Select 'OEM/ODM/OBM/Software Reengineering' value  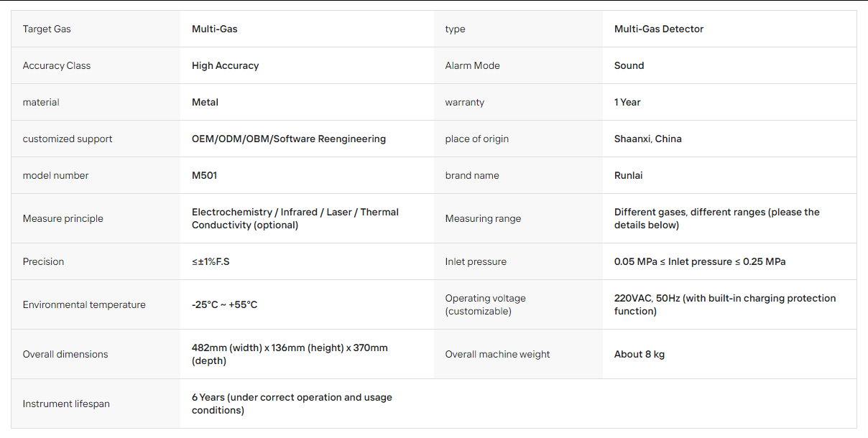click(289, 139)
